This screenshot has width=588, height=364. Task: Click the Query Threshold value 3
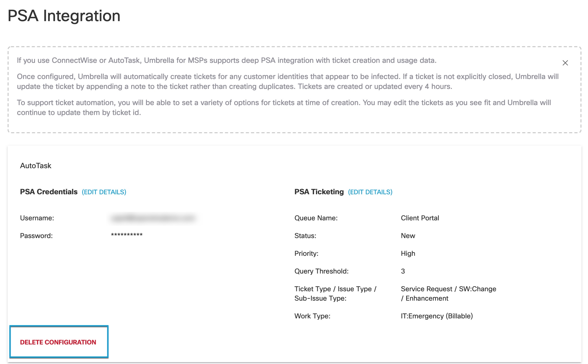click(x=403, y=271)
